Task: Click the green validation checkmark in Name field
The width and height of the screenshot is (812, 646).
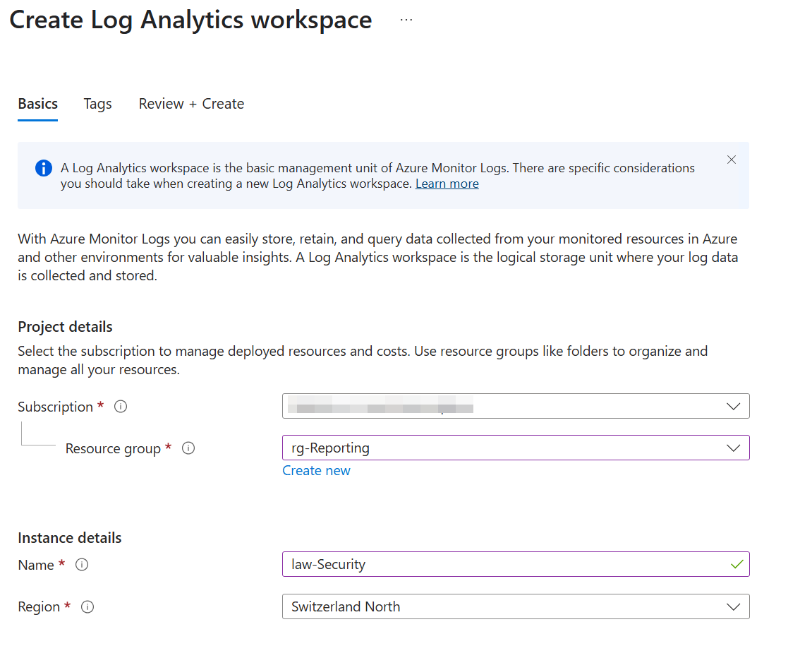Action: click(737, 564)
